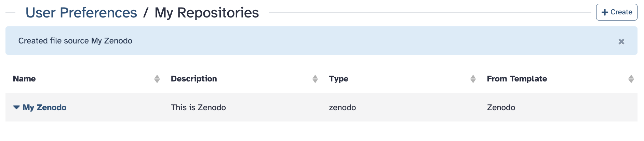The image size is (644, 141).
Task: Click the 'Created file source My Zenodo' message
Action: point(75,41)
